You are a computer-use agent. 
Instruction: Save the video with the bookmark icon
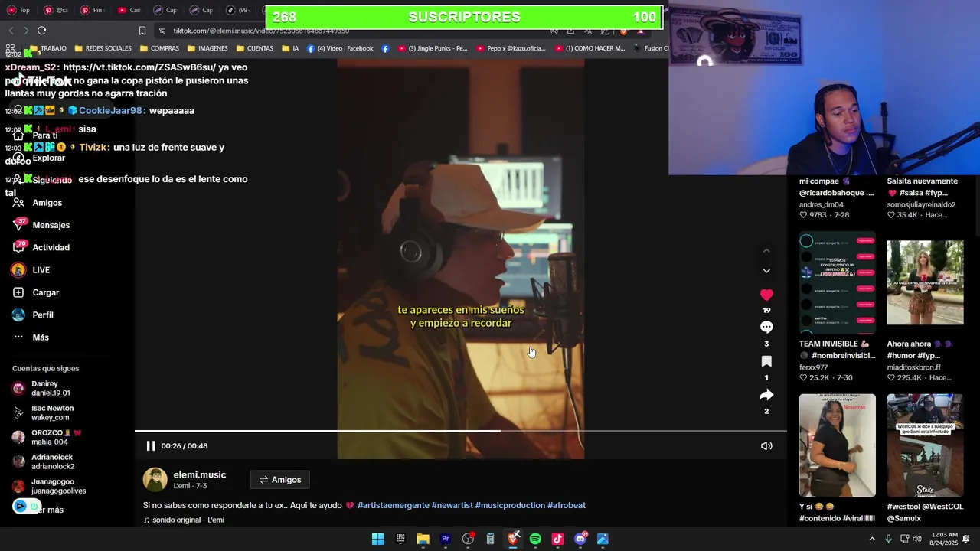click(x=766, y=361)
